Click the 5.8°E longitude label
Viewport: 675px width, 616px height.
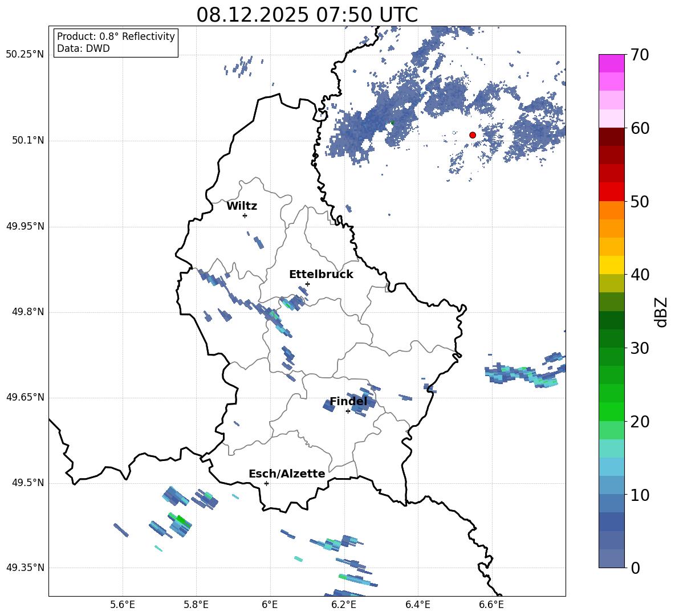coord(196,605)
